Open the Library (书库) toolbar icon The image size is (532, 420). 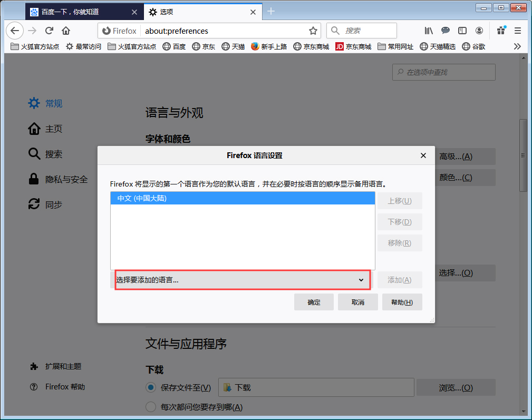pos(428,31)
